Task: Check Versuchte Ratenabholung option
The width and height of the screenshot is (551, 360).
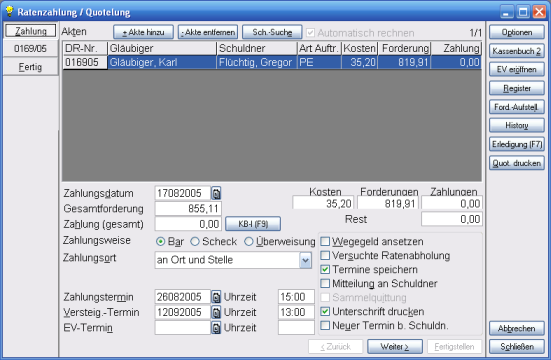Action: click(x=325, y=255)
